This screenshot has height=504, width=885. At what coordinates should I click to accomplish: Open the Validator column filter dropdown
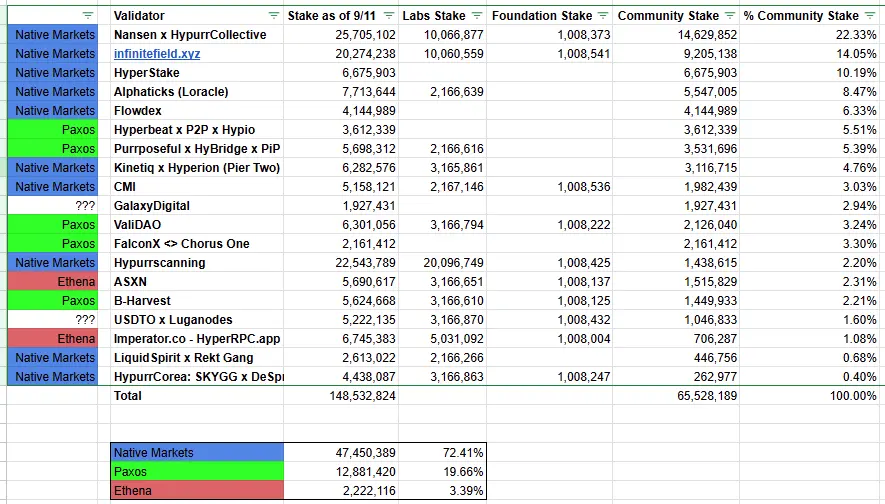[274, 16]
